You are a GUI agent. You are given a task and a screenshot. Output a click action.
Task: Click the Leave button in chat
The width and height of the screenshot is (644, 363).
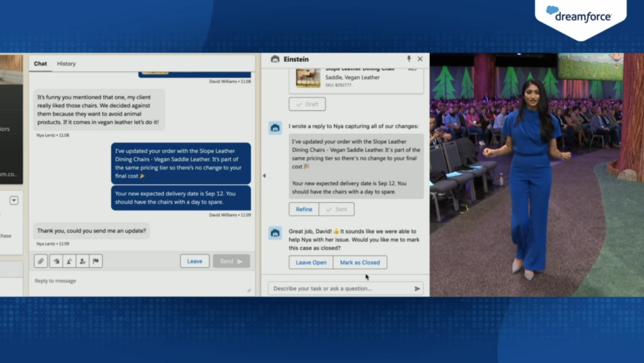point(195,261)
